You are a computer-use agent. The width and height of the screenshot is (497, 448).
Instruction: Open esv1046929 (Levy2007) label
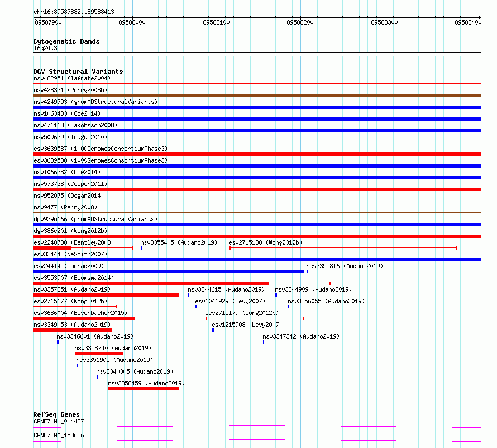point(230,301)
